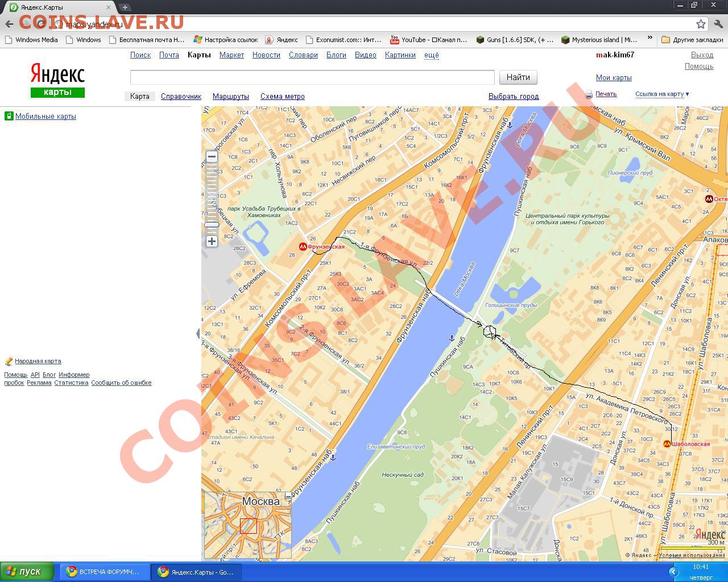
Task: Click the Яндекс Карты logo
Action: (x=57, y=81)
